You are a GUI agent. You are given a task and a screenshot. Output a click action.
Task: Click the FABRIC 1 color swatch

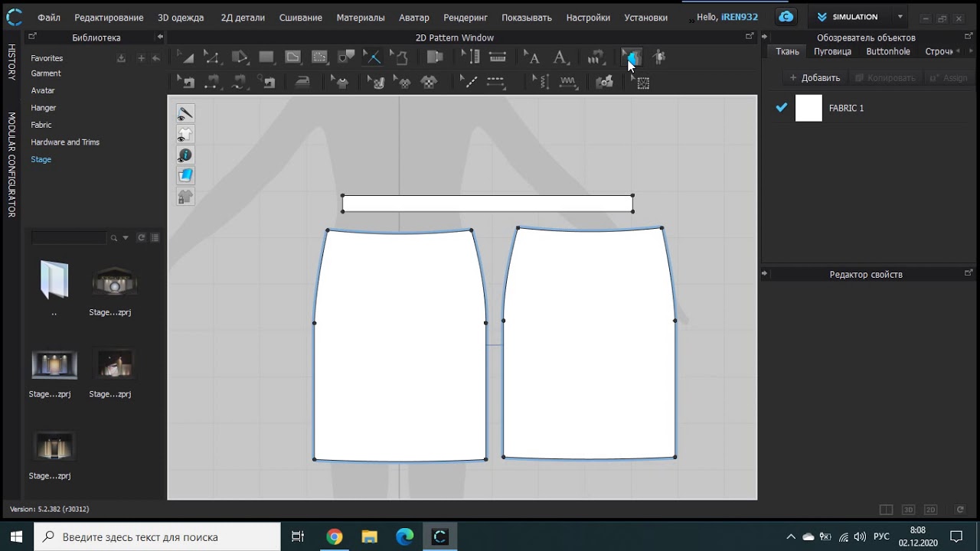(808, 108)
